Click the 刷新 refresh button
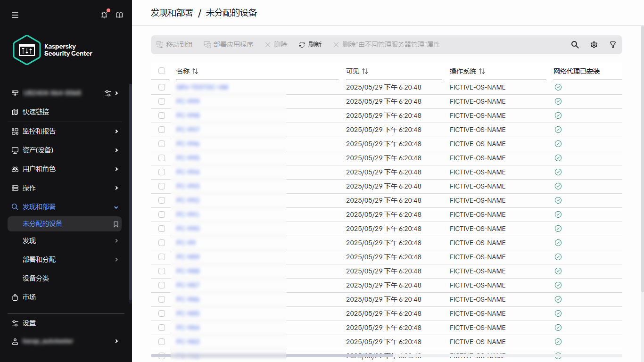Viewport: 644px width, 362px height. point(310,45)
